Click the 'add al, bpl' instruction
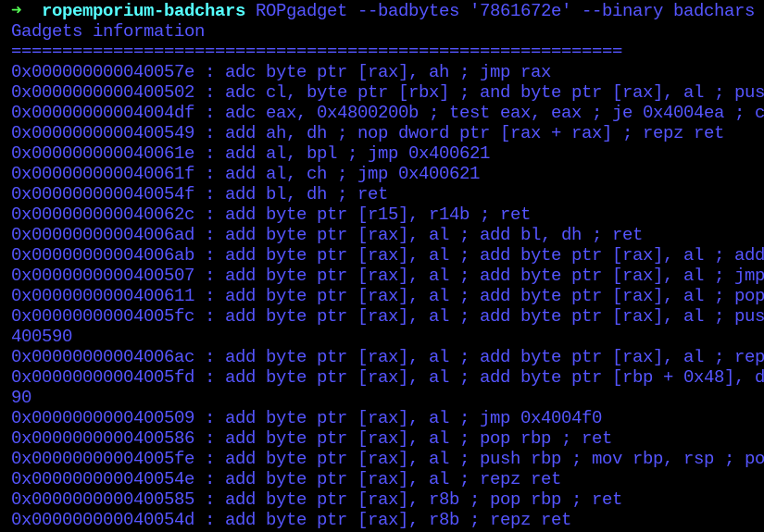 click(x=286, y=153)
